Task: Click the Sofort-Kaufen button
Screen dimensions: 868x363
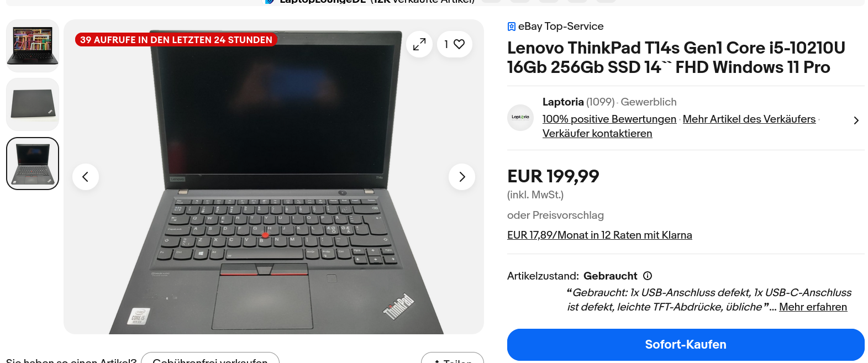Action: click(686, 345)
